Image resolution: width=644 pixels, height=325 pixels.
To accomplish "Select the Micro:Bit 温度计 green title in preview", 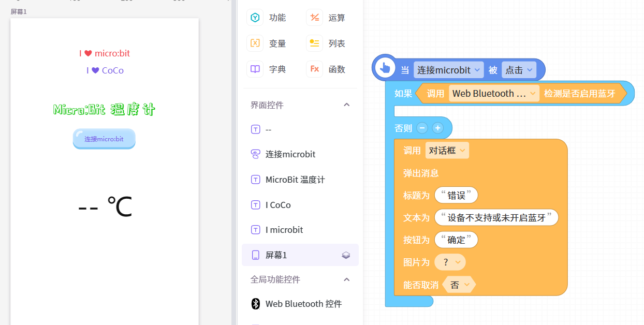I will [x=104, y=110].
